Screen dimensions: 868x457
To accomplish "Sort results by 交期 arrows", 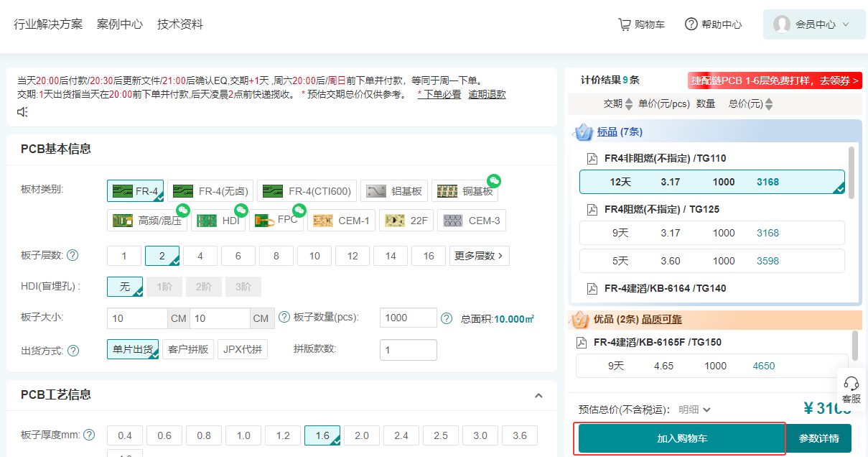I will [629, 104].
